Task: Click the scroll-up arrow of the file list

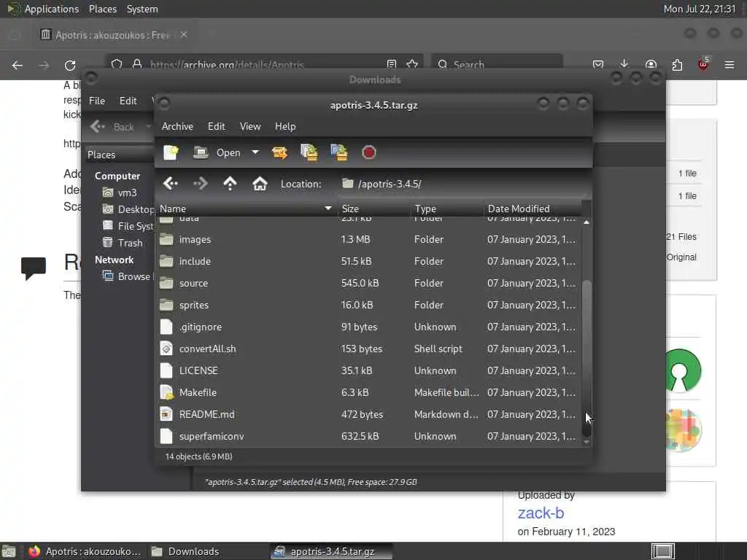Action: [587, 222]
